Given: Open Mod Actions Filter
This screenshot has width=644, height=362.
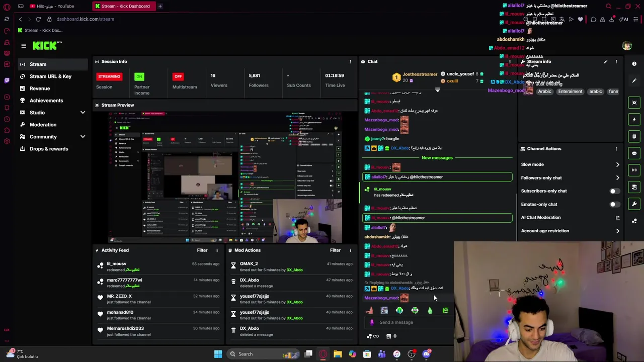Looking at the screenshot, I should [335, 250].
